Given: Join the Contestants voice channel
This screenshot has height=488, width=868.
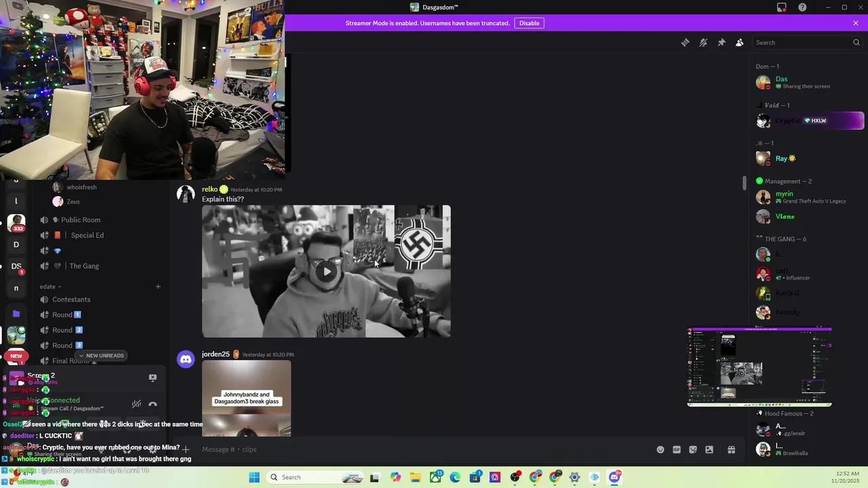Looking at the screenshot, I should [100, 300].
